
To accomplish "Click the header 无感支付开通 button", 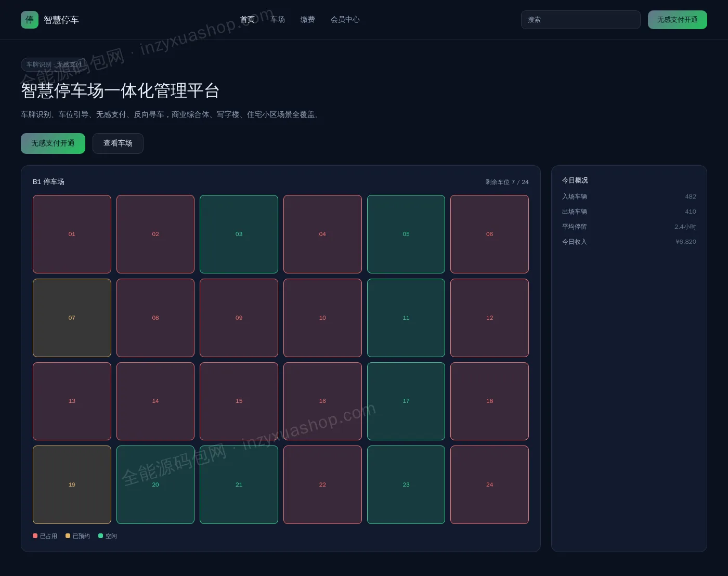I will [678, 20].
